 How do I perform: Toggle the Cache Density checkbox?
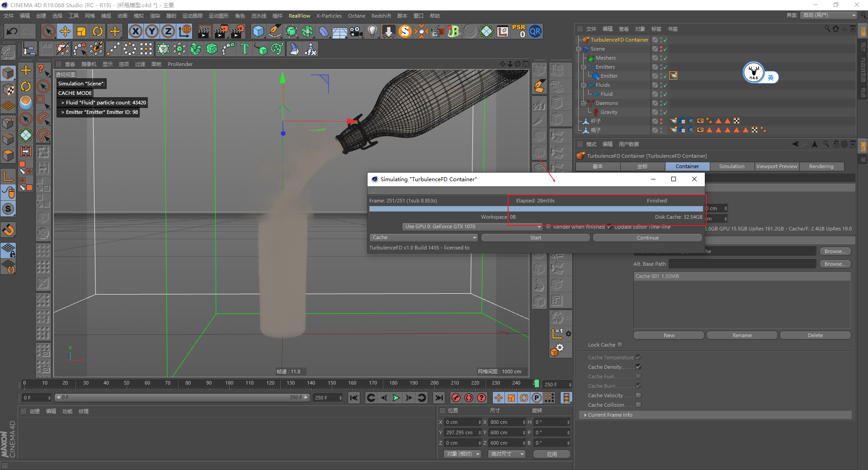638,367
